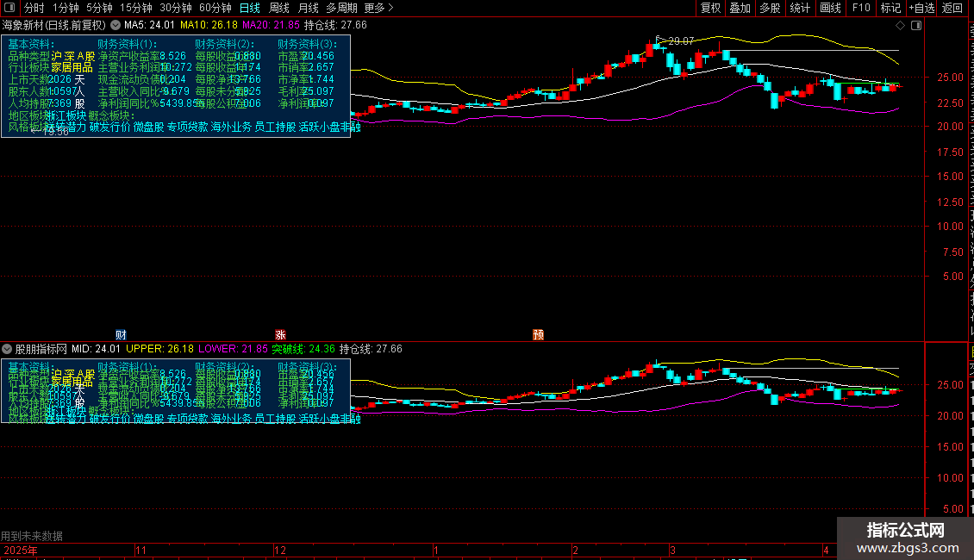
Task: Click the 叠加 overlay button
Action: pos(740,8)
